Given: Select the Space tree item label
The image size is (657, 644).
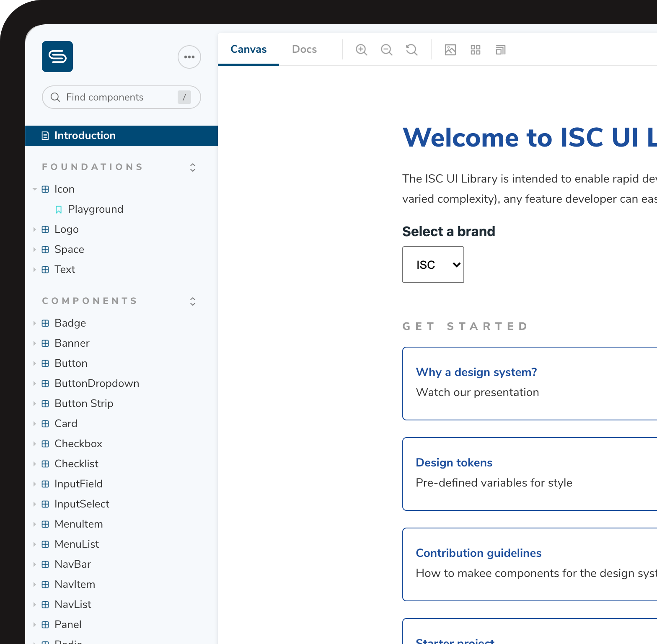Looking at the screenshot, I should coord(69,250).
